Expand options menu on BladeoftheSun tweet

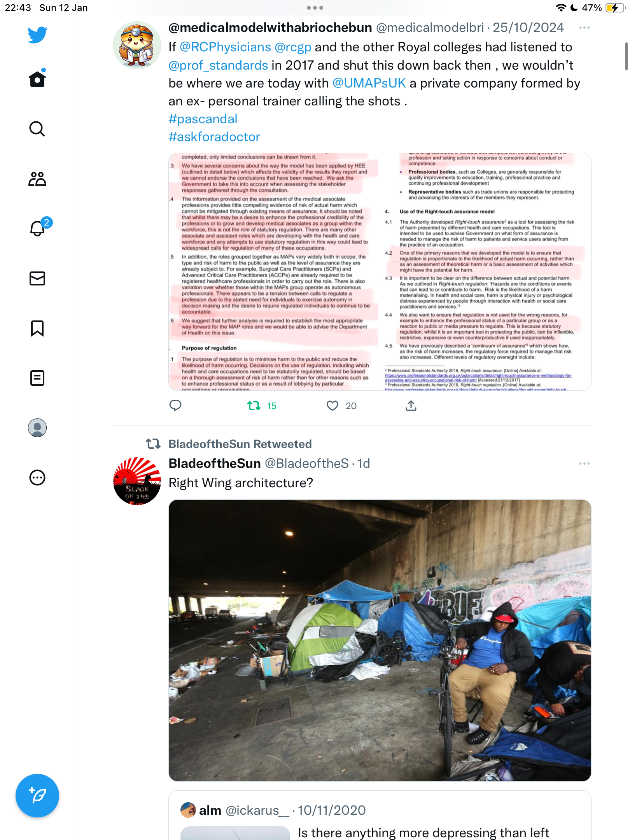click(584, 464)
